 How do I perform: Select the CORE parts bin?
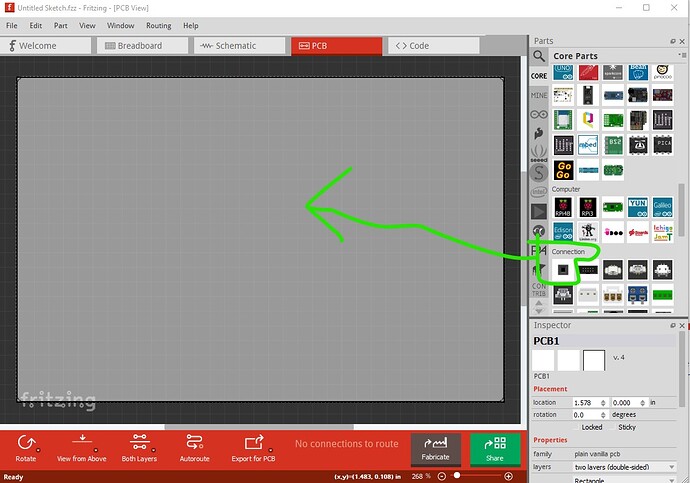(539, 76)
